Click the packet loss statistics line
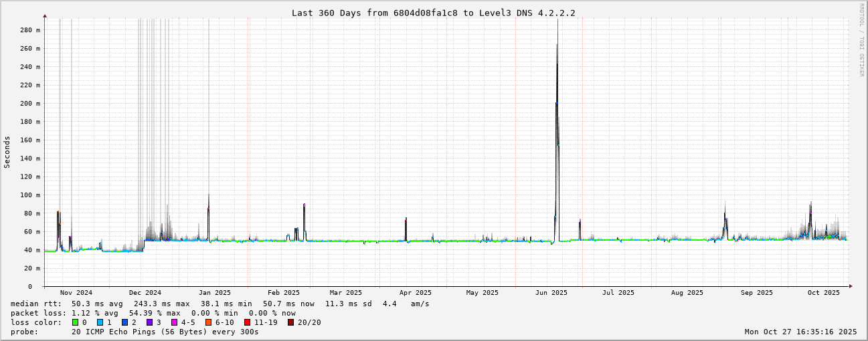The image size is (868, 341). pyautogui.click(x=153, y=313)
